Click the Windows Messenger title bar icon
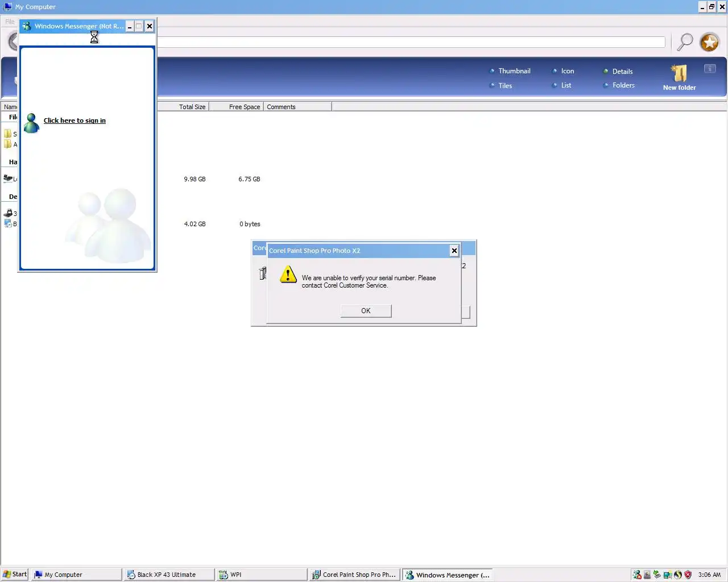Screen dimensions: 728x582 (27, 26)
